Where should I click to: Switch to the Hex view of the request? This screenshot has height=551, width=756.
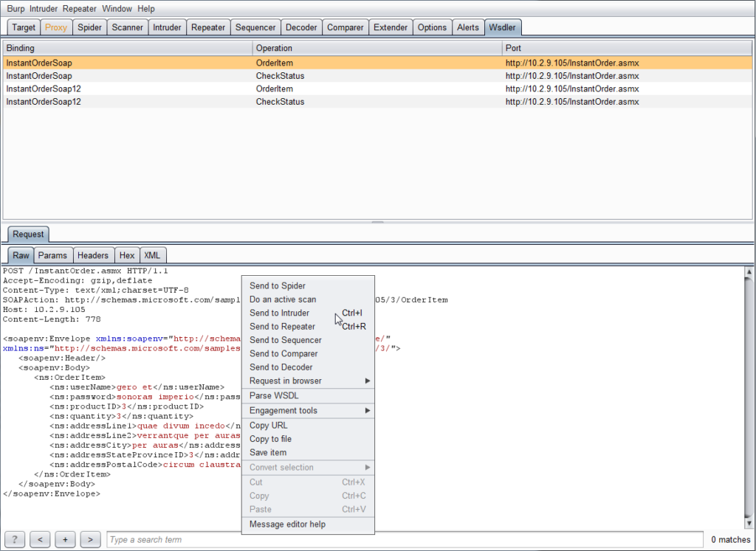click(x=127, y=254)
